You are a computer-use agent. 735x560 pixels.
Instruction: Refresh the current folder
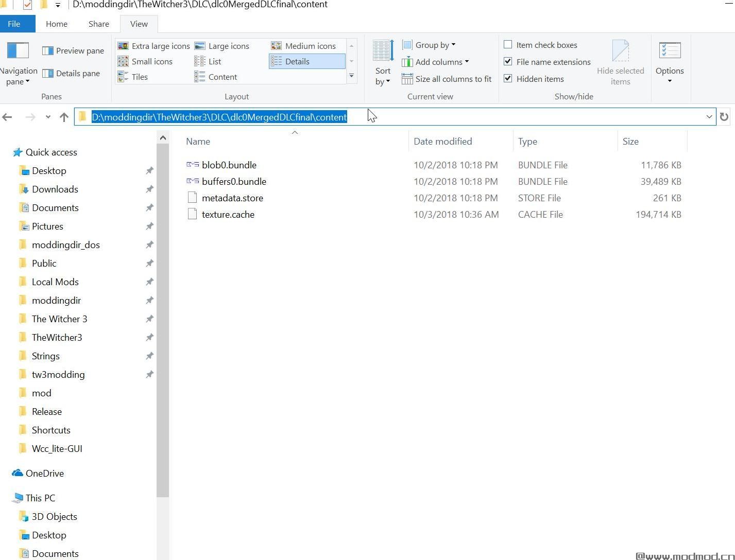(724, 117)
